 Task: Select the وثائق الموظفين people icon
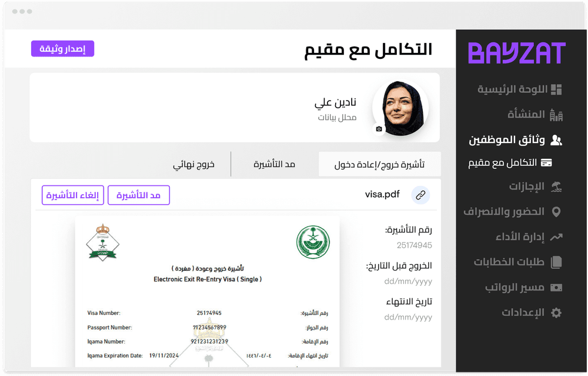click(x=556, y=139)
